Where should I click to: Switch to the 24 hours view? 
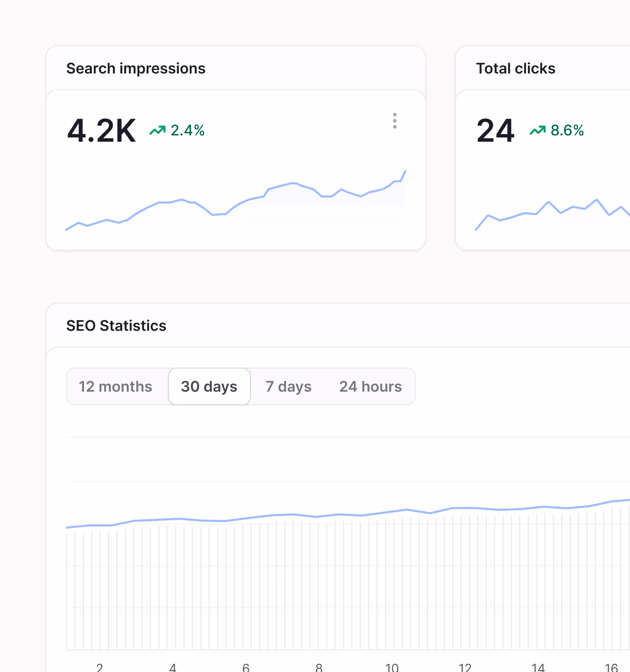[370, 386]
